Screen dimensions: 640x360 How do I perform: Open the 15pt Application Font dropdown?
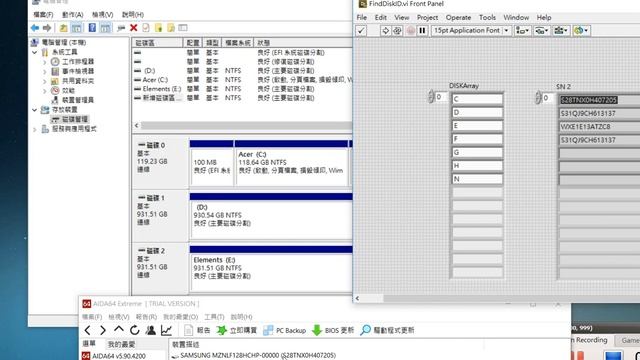[x=471, y=31]
